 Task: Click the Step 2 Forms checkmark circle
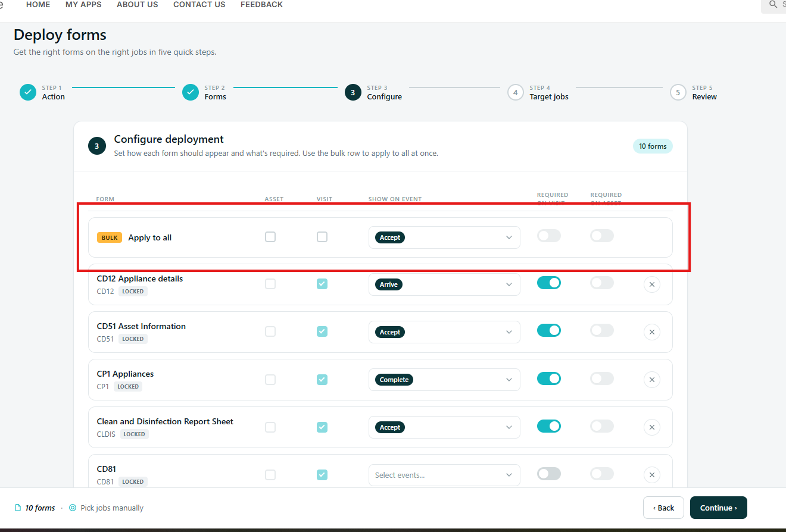[x=191, y=92]
